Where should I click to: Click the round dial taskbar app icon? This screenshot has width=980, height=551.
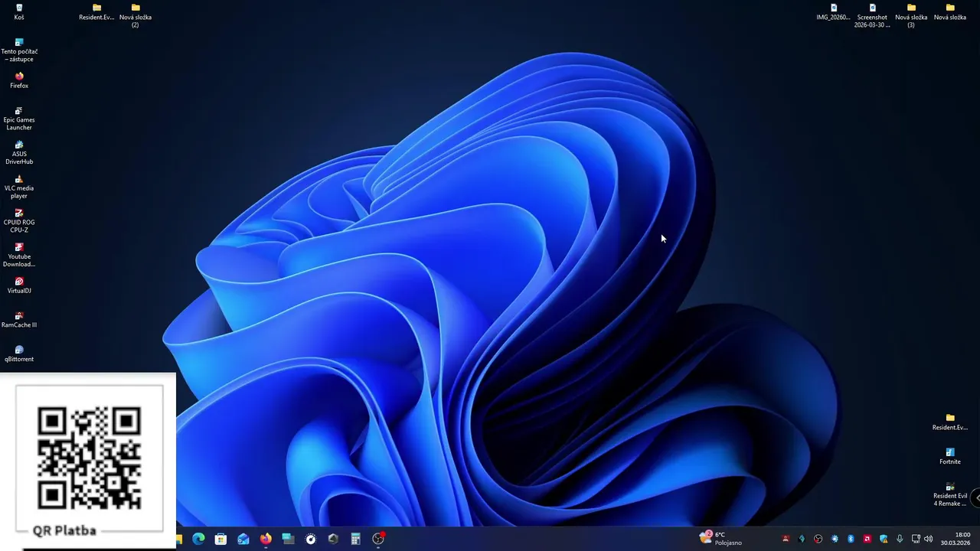click(x=311, y=539)
